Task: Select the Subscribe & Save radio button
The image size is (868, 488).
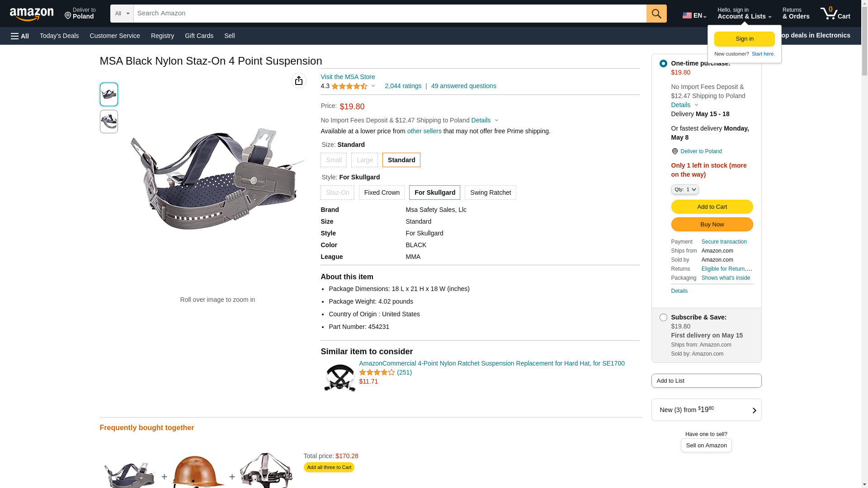Action: coord(663,318)
